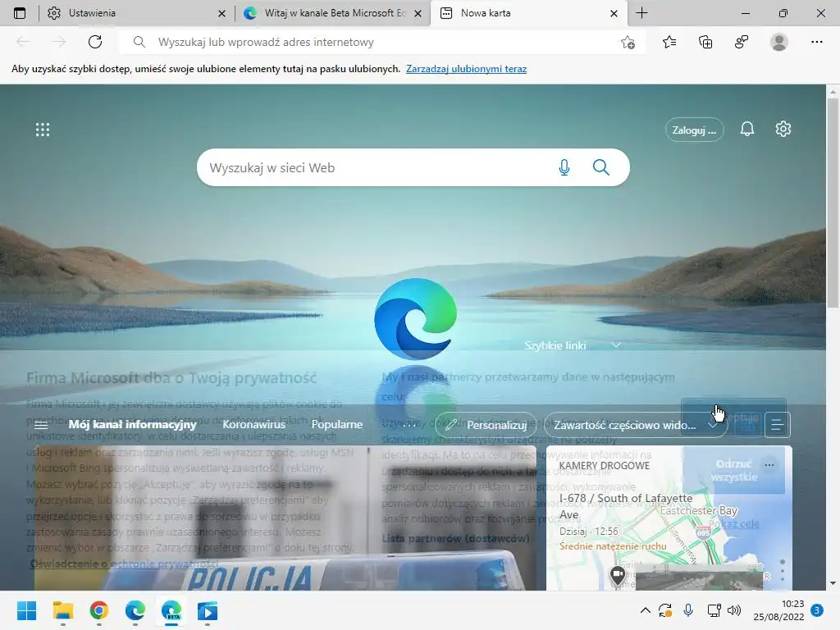The width and height of the screenshot is (840, 630).
Task: Close the Ustawienia tab
Action: tap(221, 13)
